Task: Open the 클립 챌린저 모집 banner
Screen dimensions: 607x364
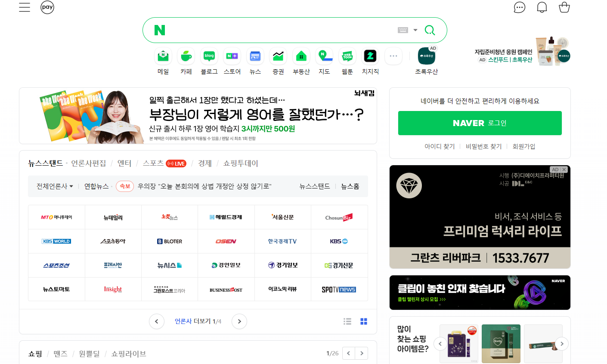Action: tap(480, 293)
